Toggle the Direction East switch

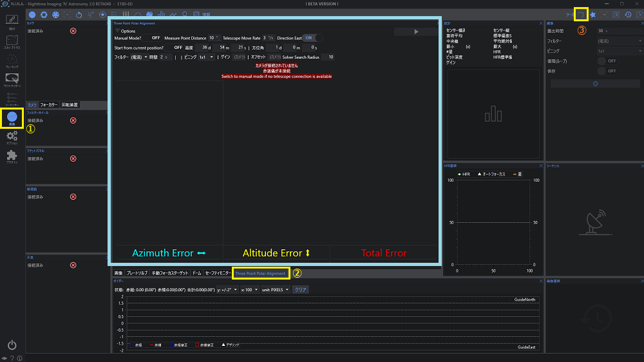tap(312, 38)
